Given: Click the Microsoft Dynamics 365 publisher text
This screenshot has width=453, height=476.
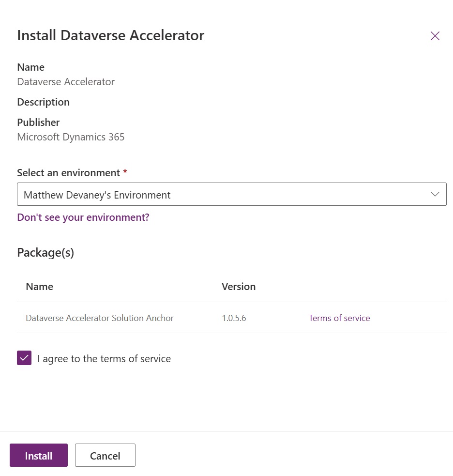Looking at the screenshot, I should pos(71,137).
